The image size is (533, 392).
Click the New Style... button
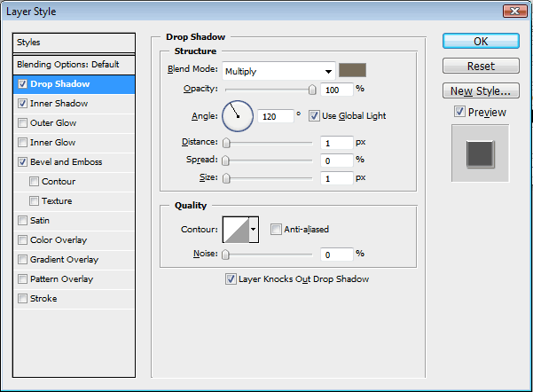(x=481, y=90)
